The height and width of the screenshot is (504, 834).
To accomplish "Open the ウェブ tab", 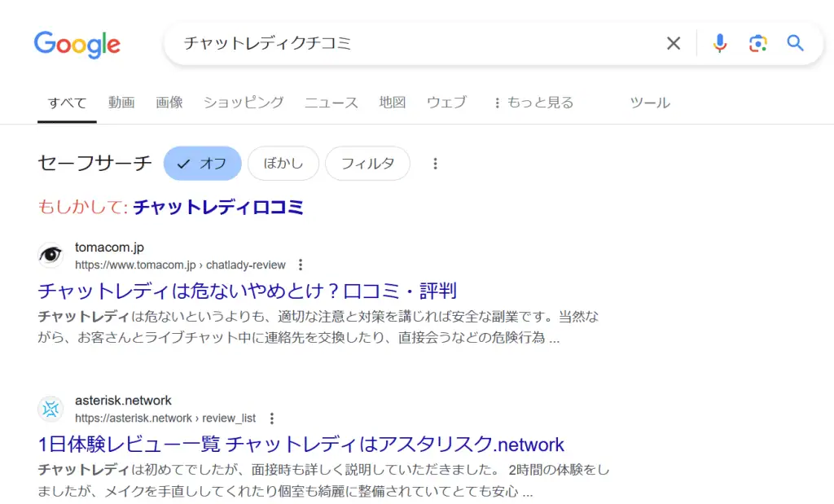I will click(x=447, y=102).
